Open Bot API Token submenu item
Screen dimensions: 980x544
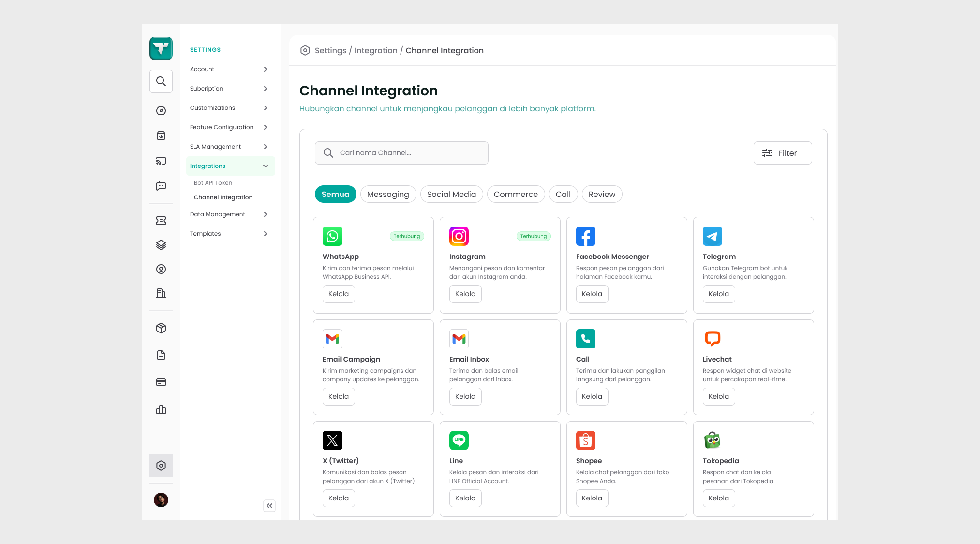[x=213, y=183]
